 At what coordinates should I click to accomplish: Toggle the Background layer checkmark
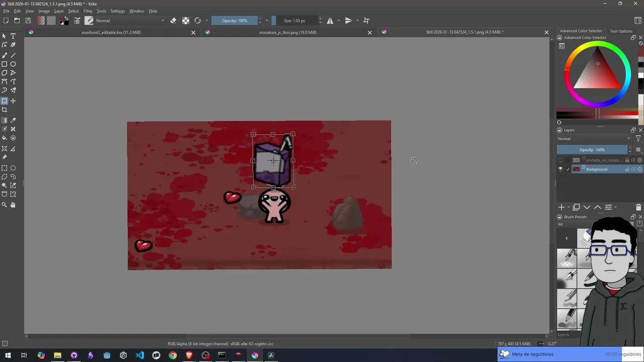568,169
